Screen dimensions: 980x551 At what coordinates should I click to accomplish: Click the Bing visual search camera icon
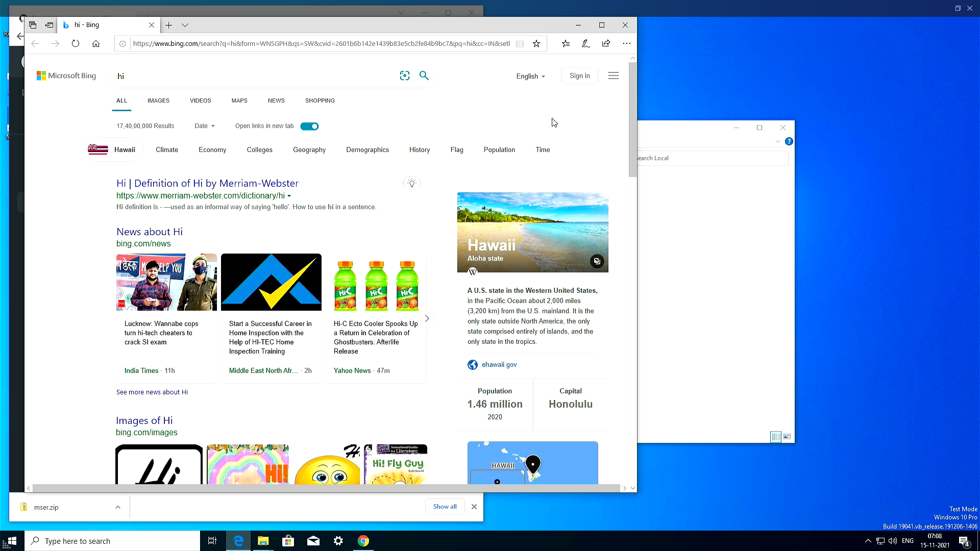tap(405, 76)
